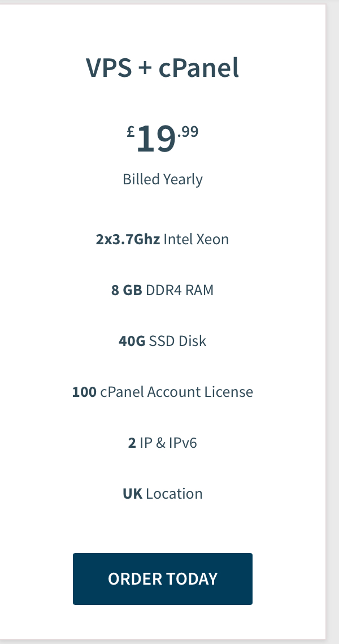Click the word VPS in the plan title
Viewport: 339px width, 644px height.
108,68
